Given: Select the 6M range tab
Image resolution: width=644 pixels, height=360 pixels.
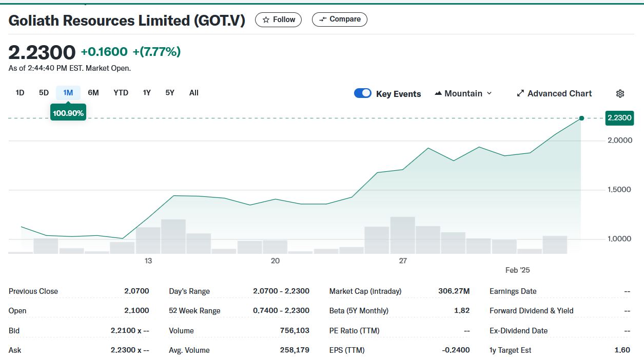Looking at the screenshot, I should [93, 93].
